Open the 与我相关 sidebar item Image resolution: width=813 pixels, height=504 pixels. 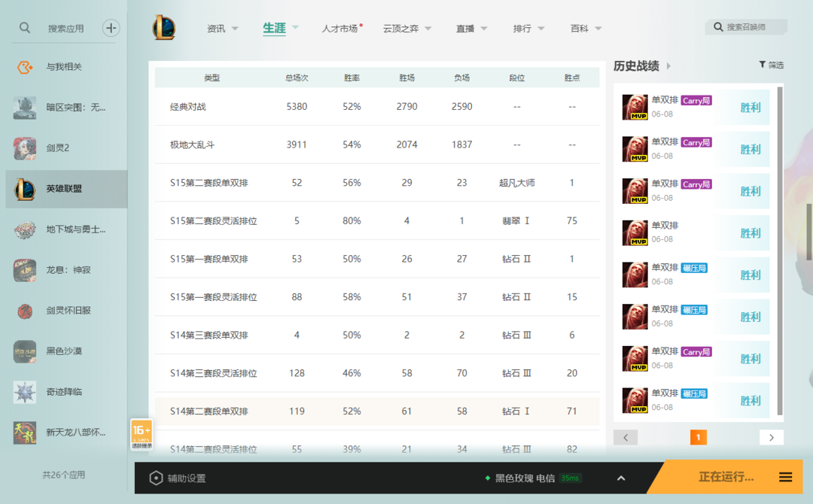pos(66,67)
